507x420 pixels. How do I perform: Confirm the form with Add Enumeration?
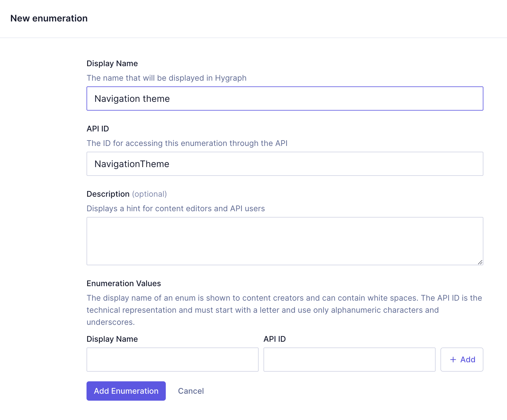coord(126,391)
